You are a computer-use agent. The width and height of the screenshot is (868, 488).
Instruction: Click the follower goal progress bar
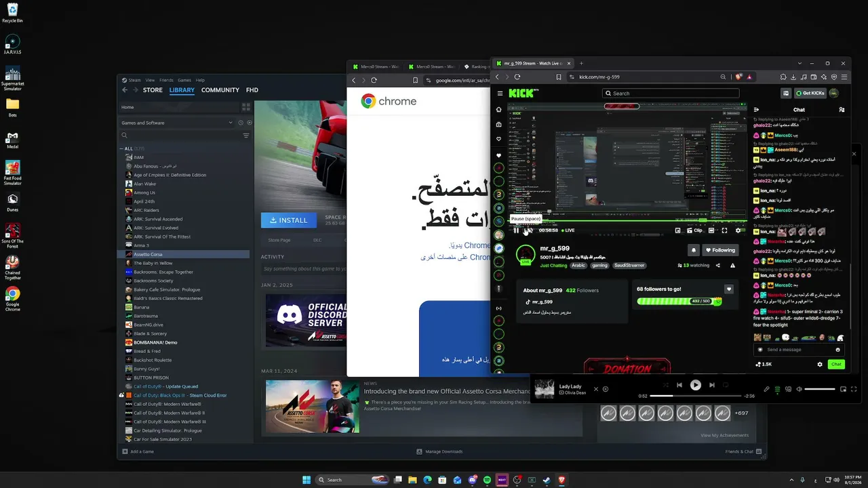point(678,301)
